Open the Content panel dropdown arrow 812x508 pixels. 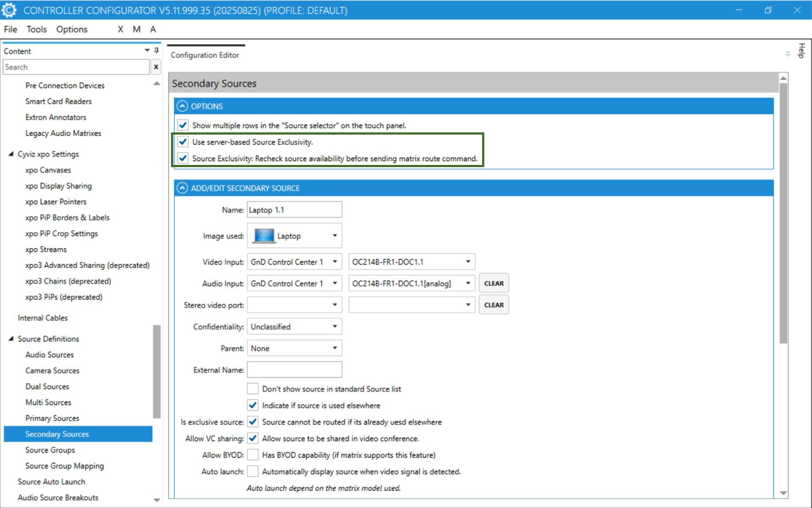tap(147, 51)
